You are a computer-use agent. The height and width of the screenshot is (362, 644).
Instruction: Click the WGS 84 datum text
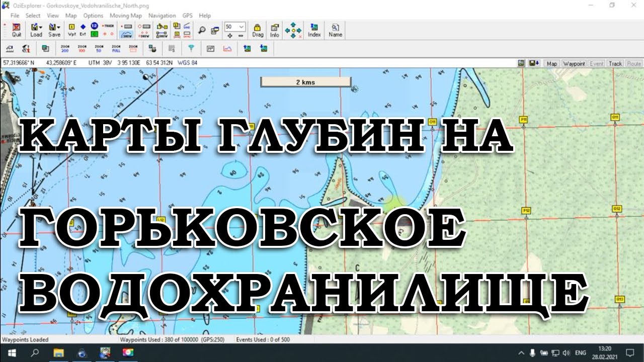(187, 63)
